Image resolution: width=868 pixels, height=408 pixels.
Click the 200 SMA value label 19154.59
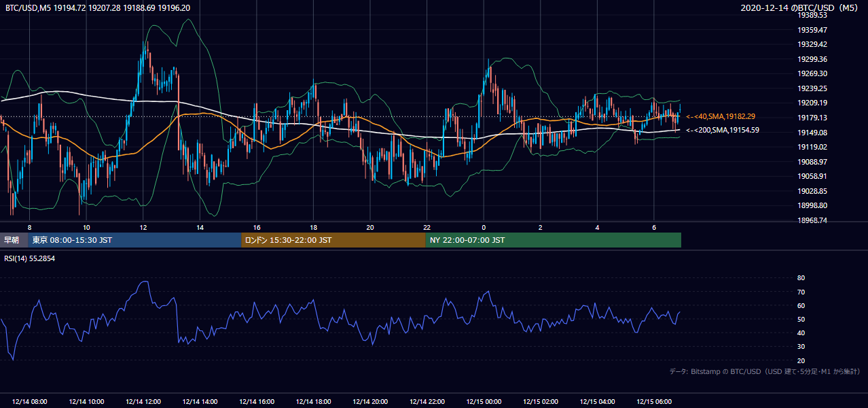723,130
